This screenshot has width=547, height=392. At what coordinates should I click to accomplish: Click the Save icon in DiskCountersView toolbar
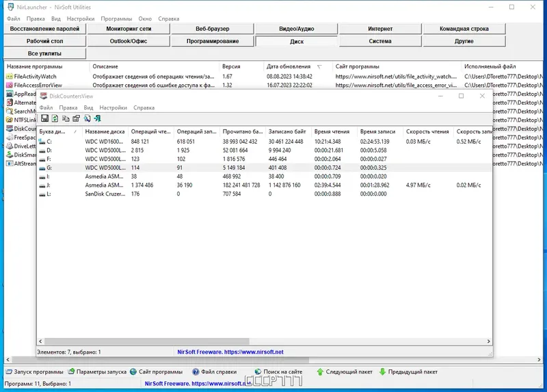click(44, 118)
